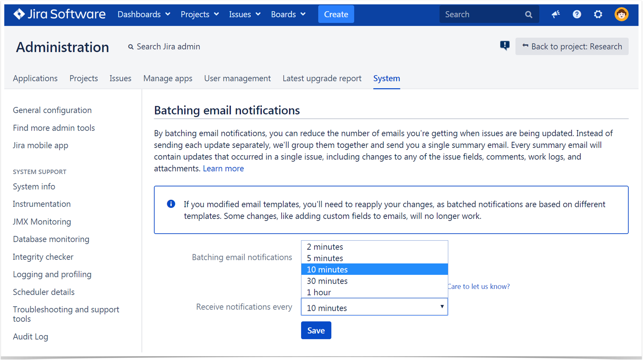Image resolution: width=644 pixels, height=361 pixels.
Task: Open Database monitoring page
Action: pyautogui.click(x=51, y=239)
